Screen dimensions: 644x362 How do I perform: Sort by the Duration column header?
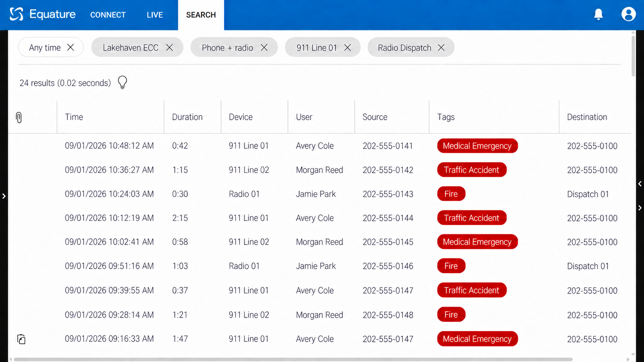(187, 117)
